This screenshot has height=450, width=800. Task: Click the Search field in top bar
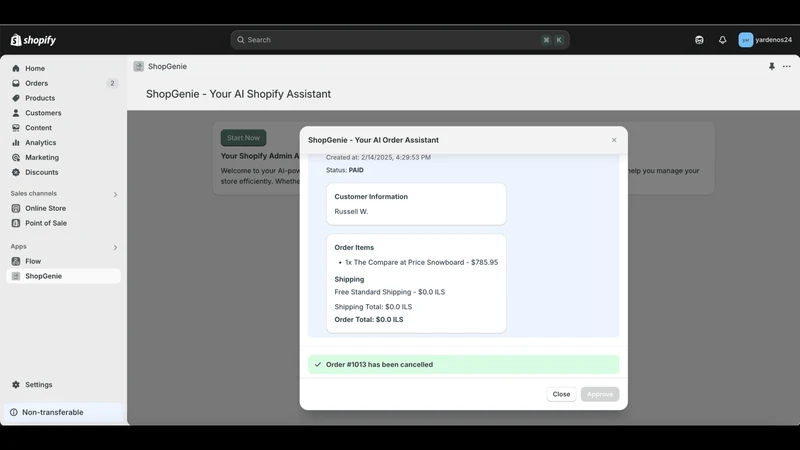coord(400,40)
